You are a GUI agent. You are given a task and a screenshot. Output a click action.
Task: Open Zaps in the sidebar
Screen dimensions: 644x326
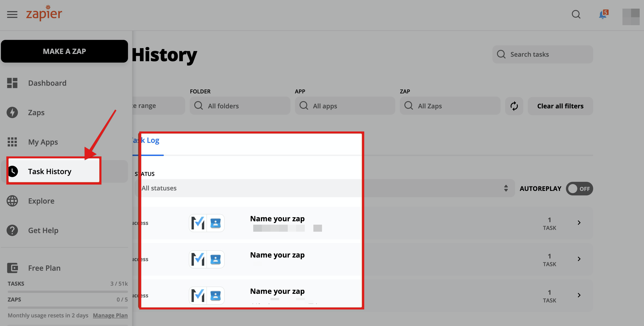click(36, 112)
